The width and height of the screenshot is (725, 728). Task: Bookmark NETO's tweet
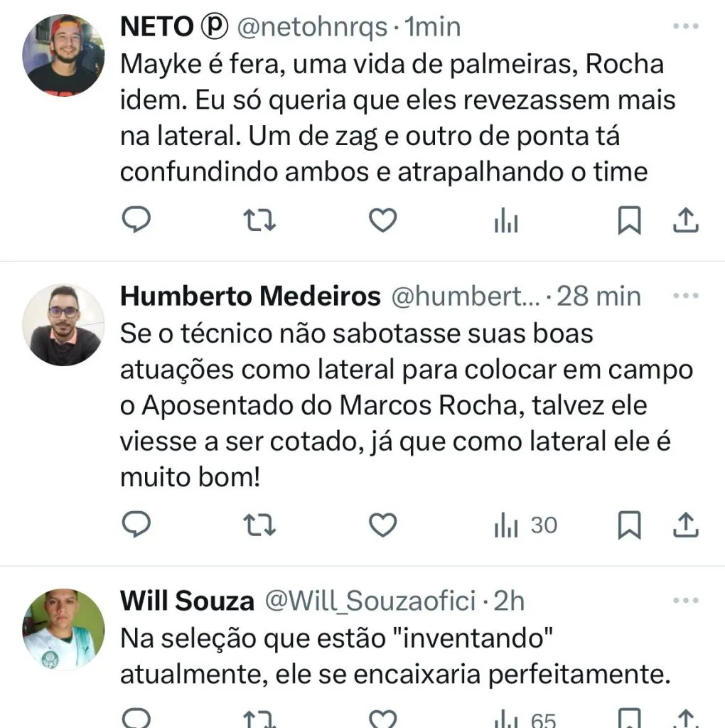[x=629, y=222]
